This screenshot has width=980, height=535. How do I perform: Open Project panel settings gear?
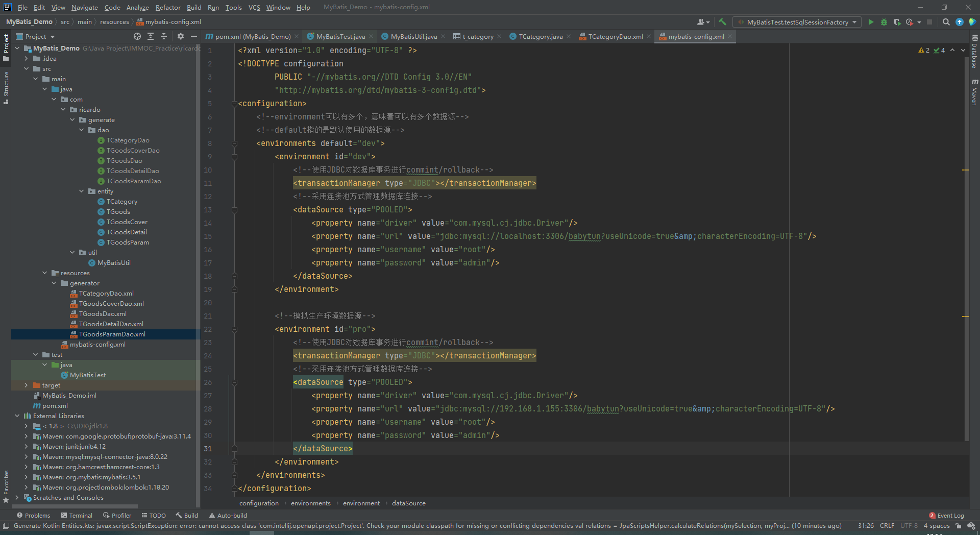pyautogui.click(x=180, y=36)
